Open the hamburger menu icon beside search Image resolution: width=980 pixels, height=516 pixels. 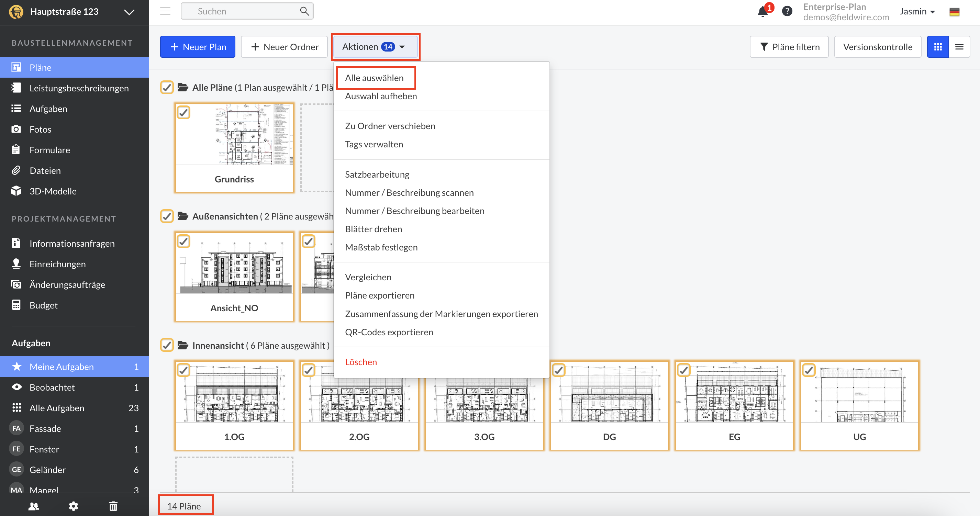(x=165, y=11)
